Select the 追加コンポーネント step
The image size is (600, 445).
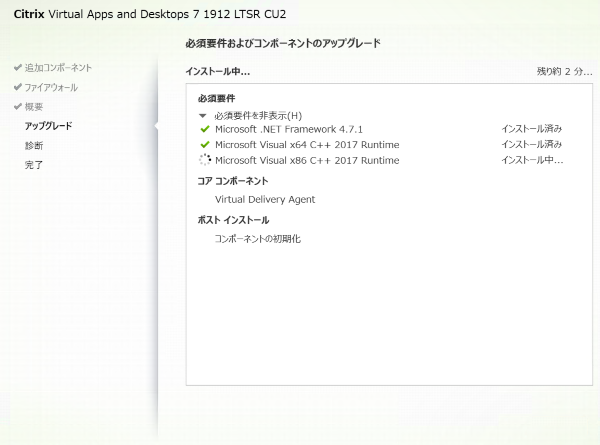point(58,68)
